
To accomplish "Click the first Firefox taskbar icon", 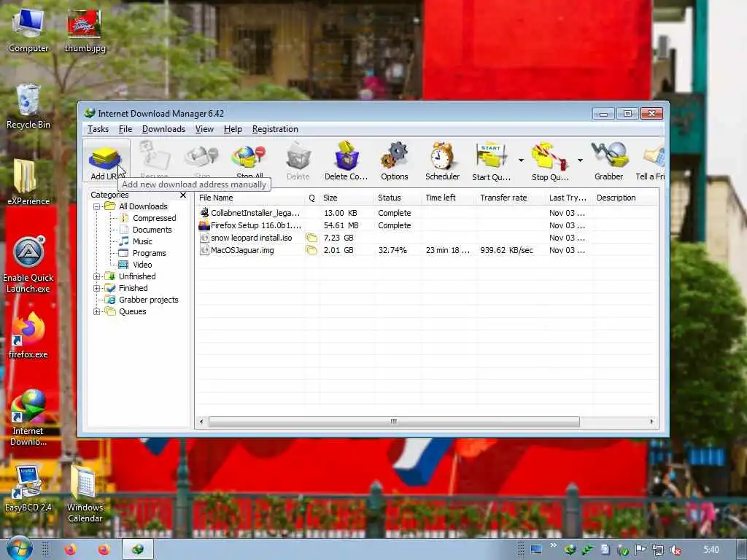I will click(71, 549).
